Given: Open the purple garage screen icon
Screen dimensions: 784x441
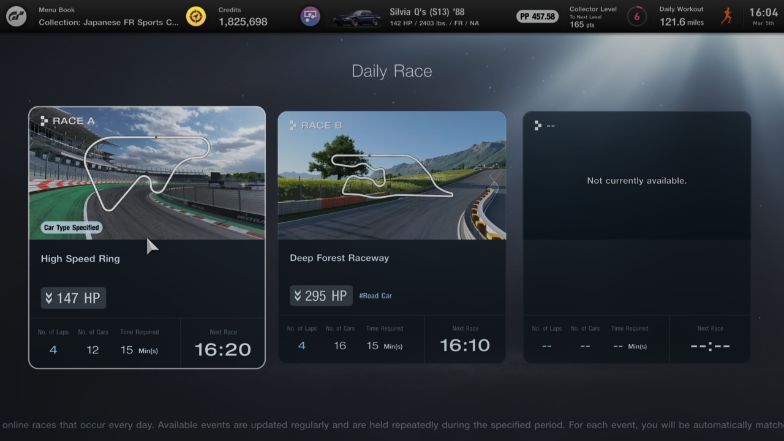Looking at the screenshot, I should [310, 16].
